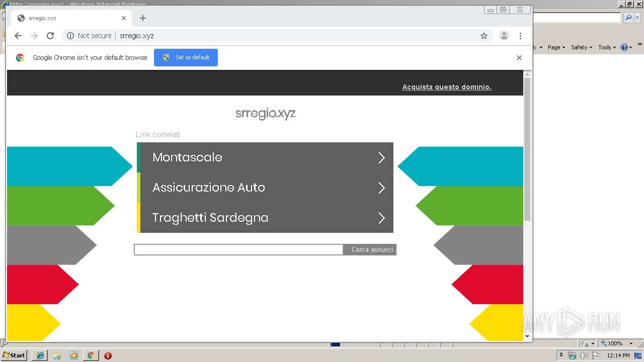Open a new tab with the plus button
This screenshot has width=644, height=362.
(x=143, y=18)
